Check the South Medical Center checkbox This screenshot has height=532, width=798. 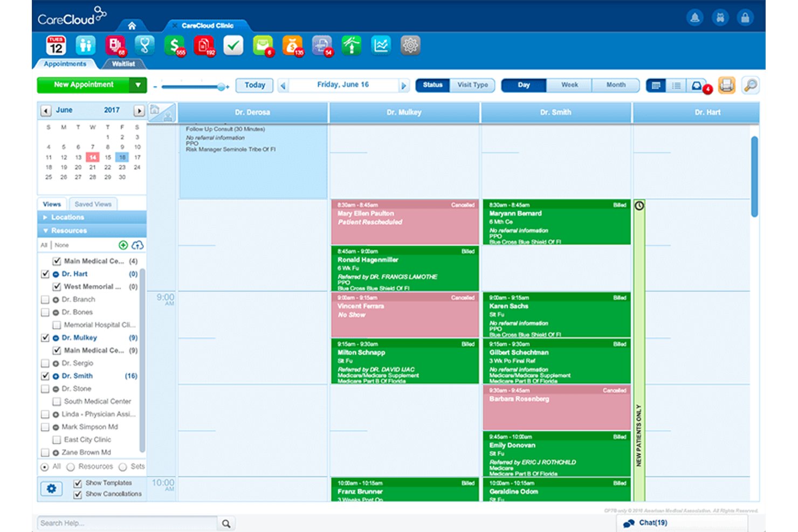coord(57,402)
